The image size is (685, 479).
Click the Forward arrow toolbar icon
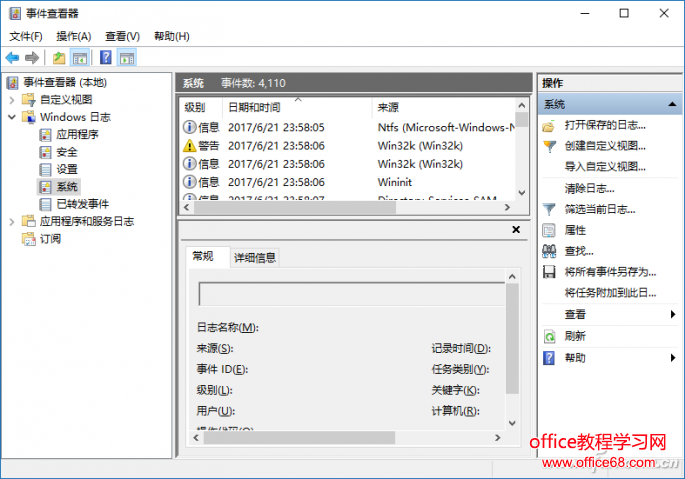[32, 58]
